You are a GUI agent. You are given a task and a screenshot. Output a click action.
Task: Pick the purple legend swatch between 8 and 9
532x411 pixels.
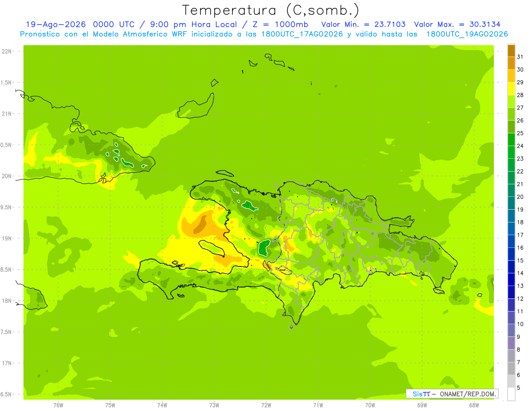(x=511, y=343)
